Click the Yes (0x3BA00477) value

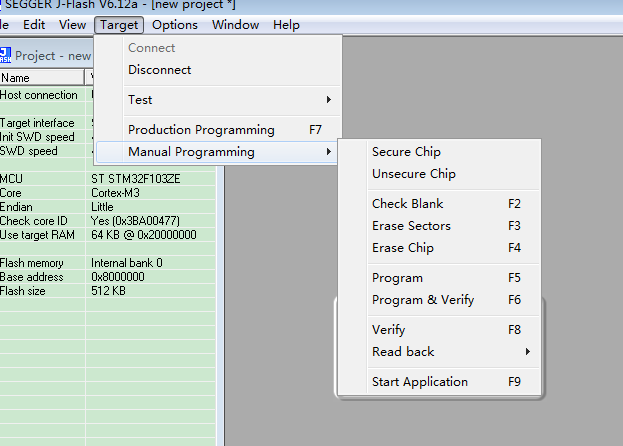click(135, 221)
